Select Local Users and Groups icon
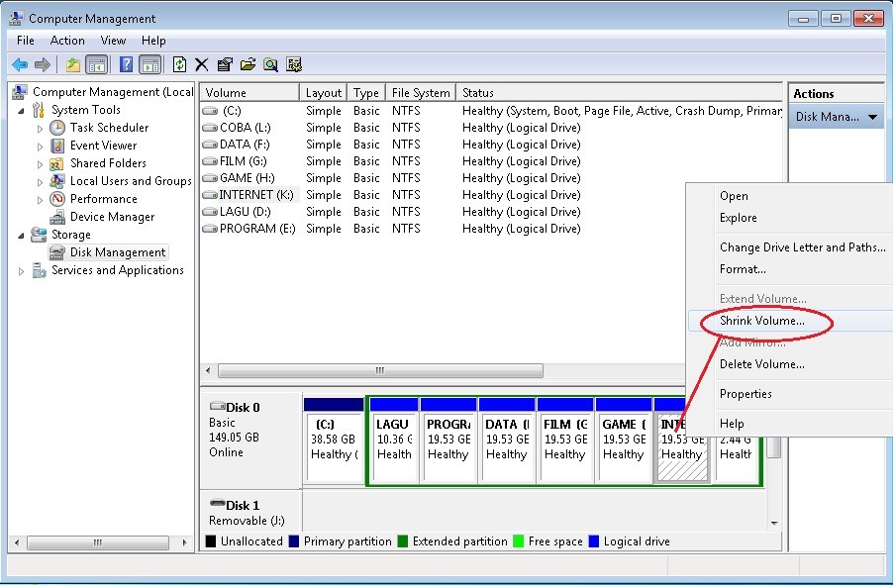This screenshot has height=588, width=895. pos(57,181)
